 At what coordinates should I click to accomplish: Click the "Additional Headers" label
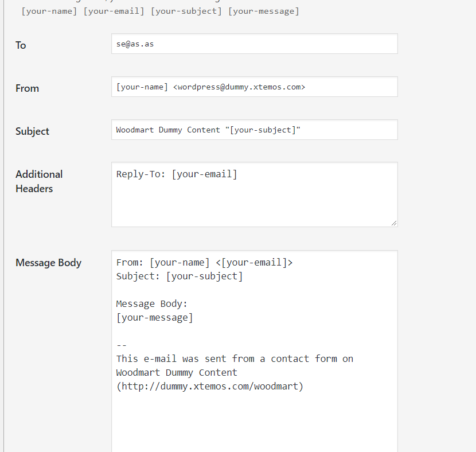point(38,181)
